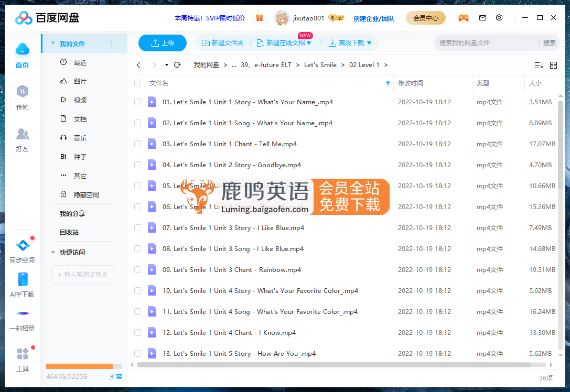Open APP下载 phone icon
The width and height of the screenshot is (570, 392).
click(x=23, y=280)
